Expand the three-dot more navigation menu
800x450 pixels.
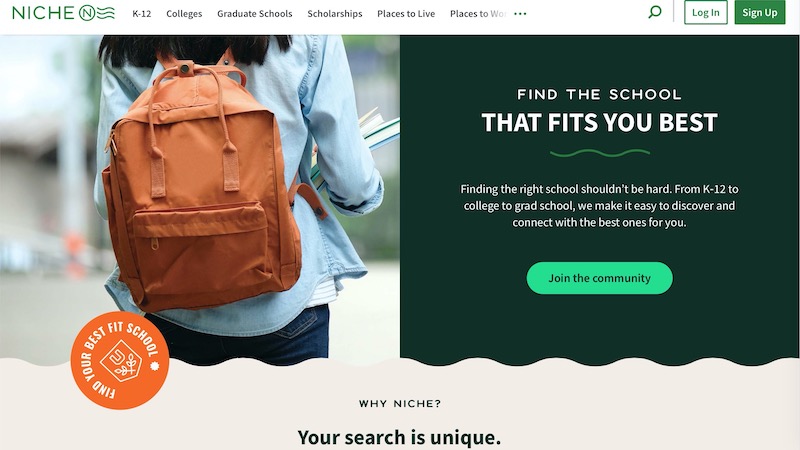point(520,14)
